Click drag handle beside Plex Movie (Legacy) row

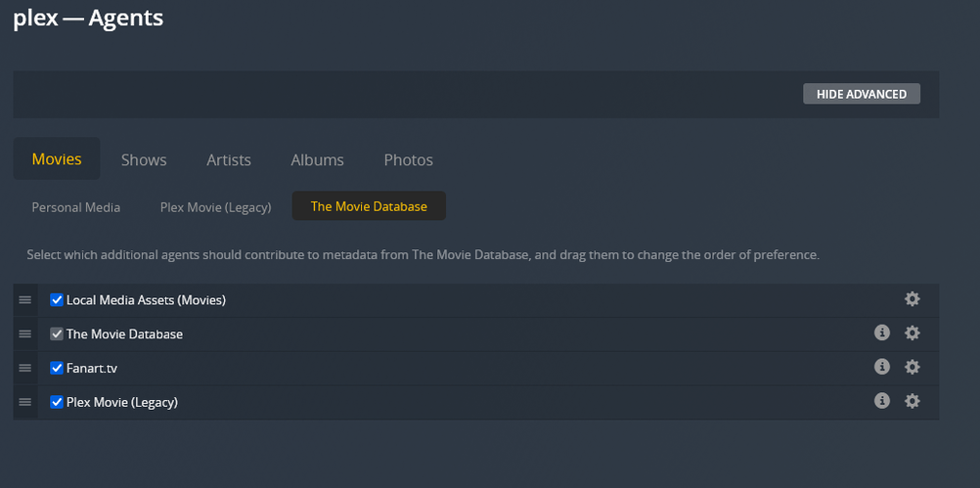(25, 402)
